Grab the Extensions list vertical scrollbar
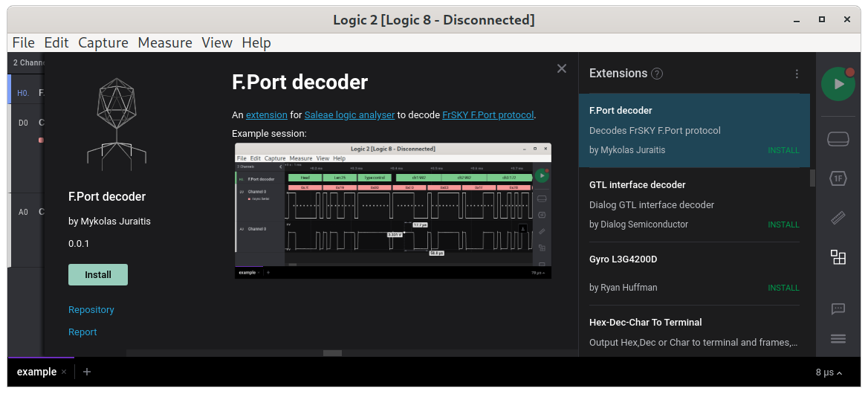This screenshot has height=394, width=868. [813, 178]
